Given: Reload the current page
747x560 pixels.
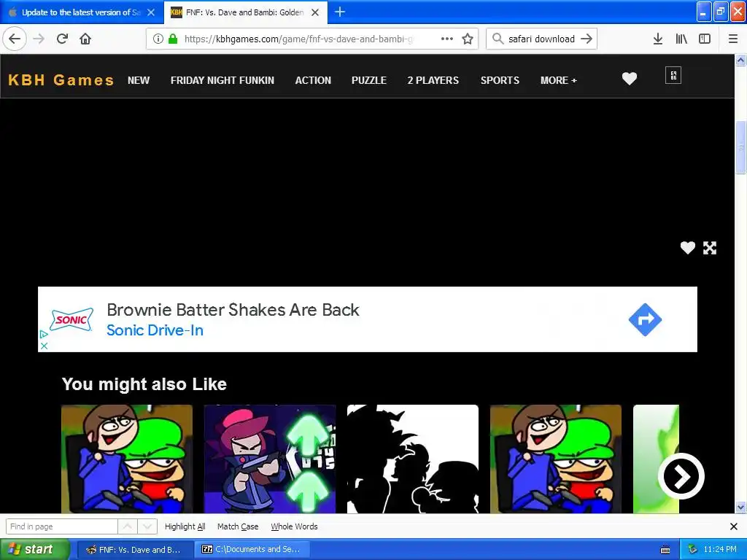Looking at the screenshot, I should point(63,39).
